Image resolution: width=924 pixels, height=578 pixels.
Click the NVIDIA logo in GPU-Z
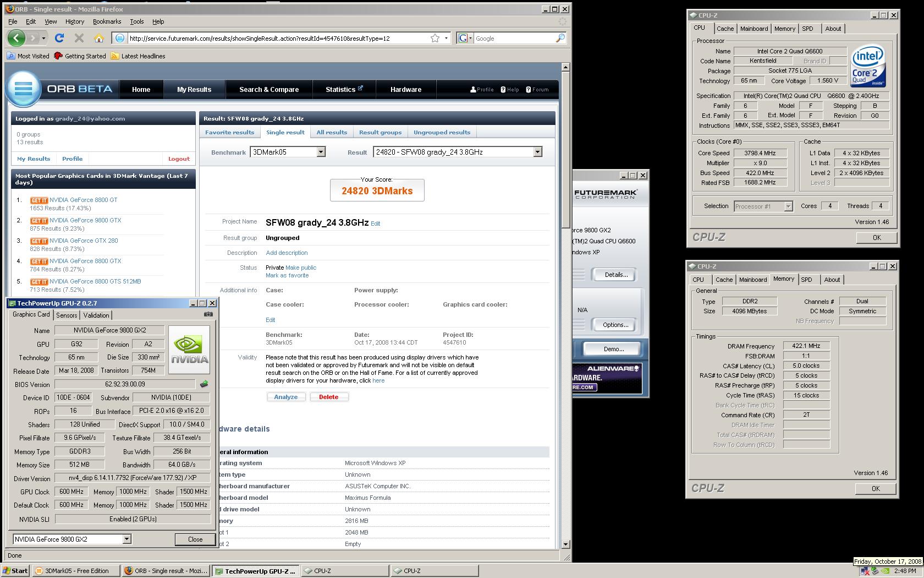(x=189, y=350)
